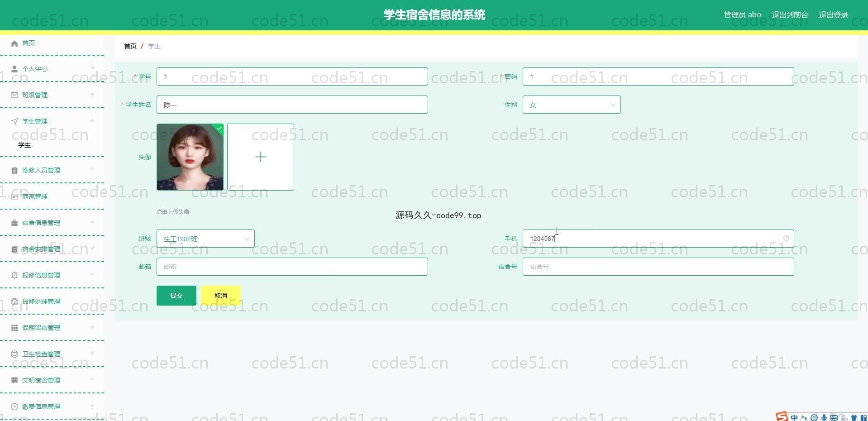Click the circular icon for 报修处理管理
Image resolution: width=868 pixels, height=421 pixels.
click(14, 301)
